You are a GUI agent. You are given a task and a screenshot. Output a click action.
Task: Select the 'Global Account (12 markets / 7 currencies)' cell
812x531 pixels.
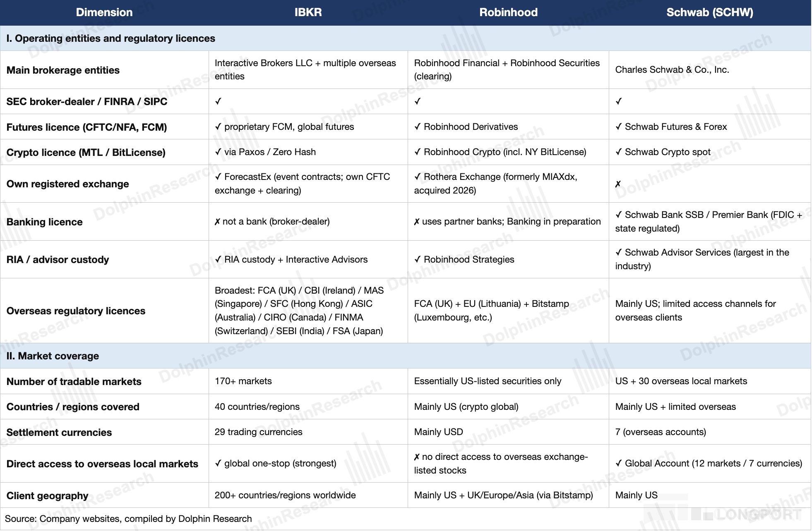point(709,464)
